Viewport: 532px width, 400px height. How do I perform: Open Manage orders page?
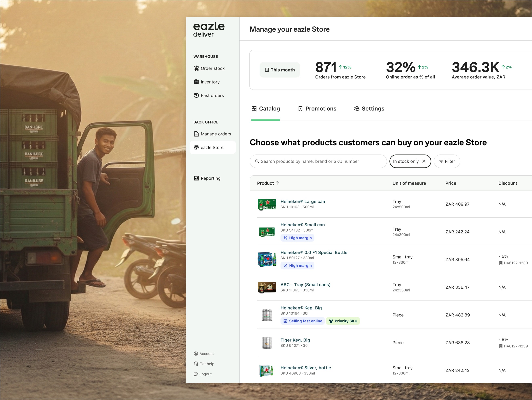click(x=216, y=134)
